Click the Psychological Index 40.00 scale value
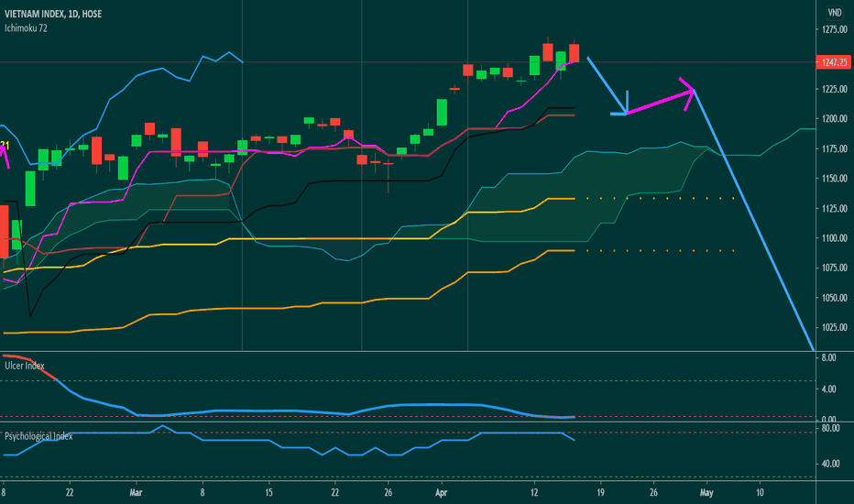The image size is (854, 504). coord(830,464)
